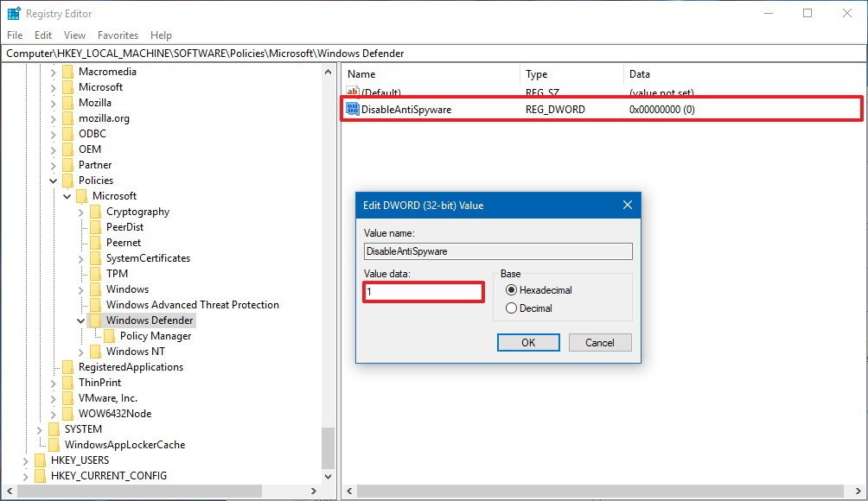Click the PeerDist folder icon
The image size is (868, 501).
[x=96, y=226]
